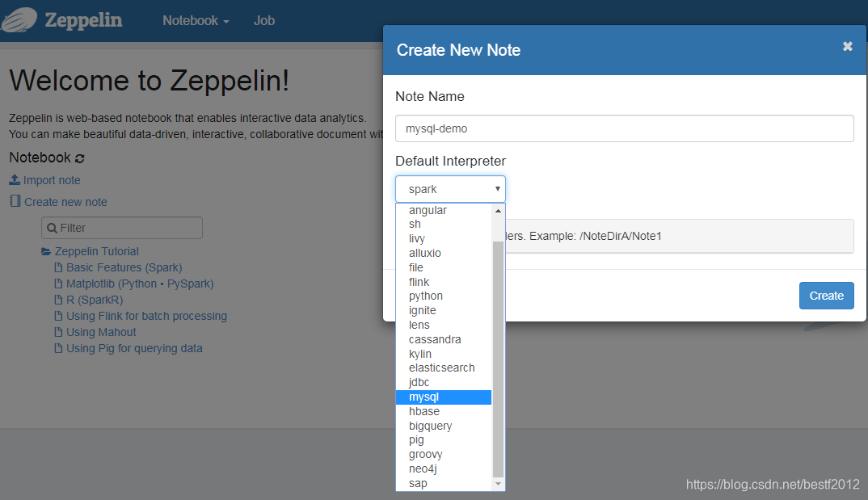Click the dropdown list scroll-down arrow
The image size is (868, 500).
pos(498,483)
